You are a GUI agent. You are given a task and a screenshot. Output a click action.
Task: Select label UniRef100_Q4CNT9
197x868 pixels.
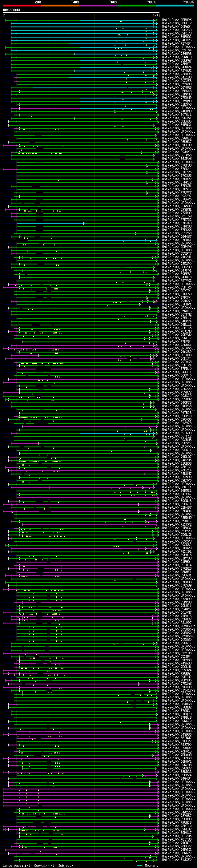coord(176,843)
